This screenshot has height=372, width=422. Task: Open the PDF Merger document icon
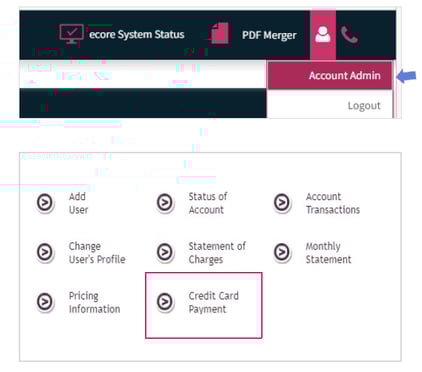pos(220,34)
